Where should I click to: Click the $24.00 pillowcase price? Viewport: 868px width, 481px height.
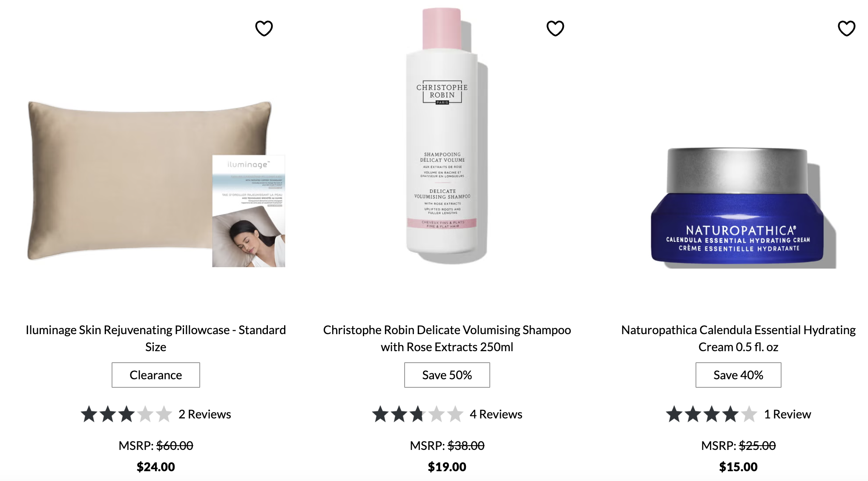(155, 467)
